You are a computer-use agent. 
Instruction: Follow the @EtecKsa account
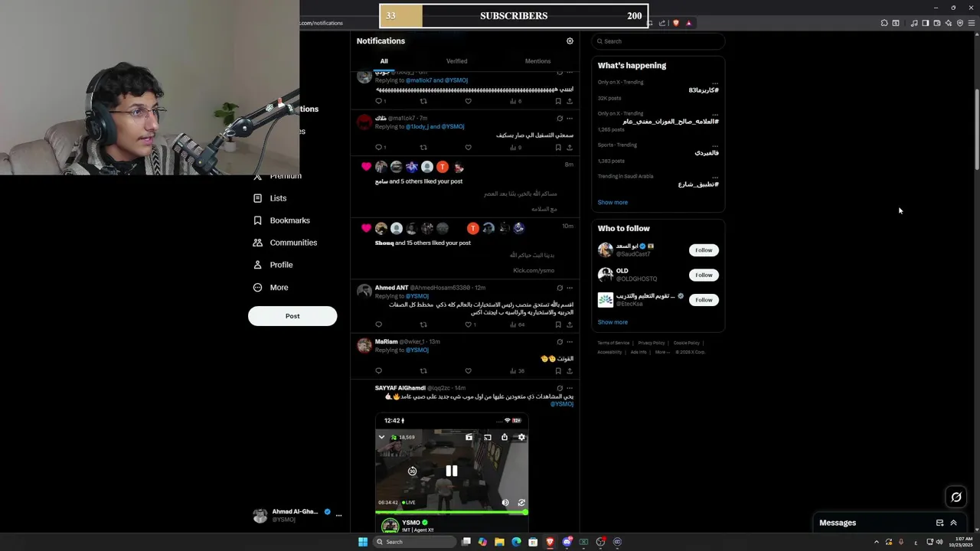(704, 300)
